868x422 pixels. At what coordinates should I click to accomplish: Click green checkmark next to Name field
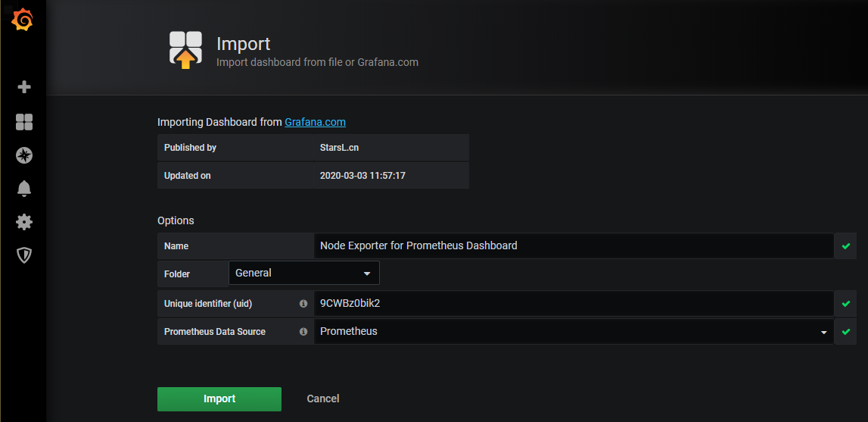[845, 246]
